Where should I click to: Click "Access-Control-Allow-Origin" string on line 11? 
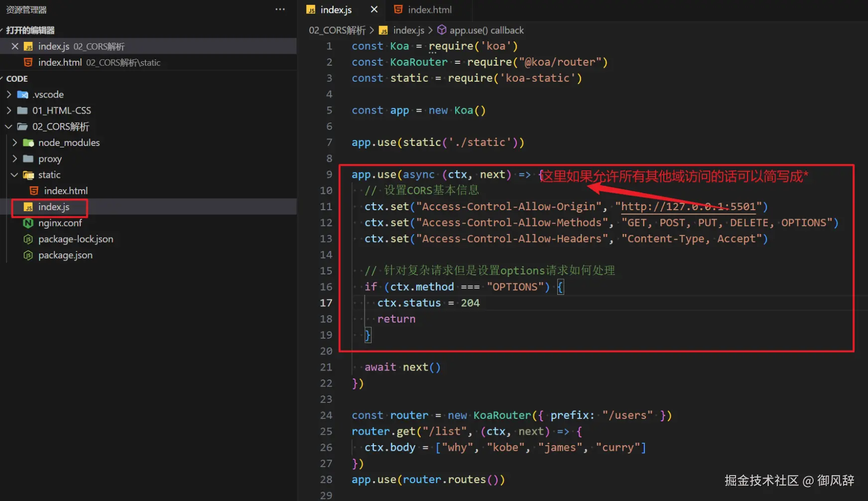pyautogui.click(x=509, y=207)
